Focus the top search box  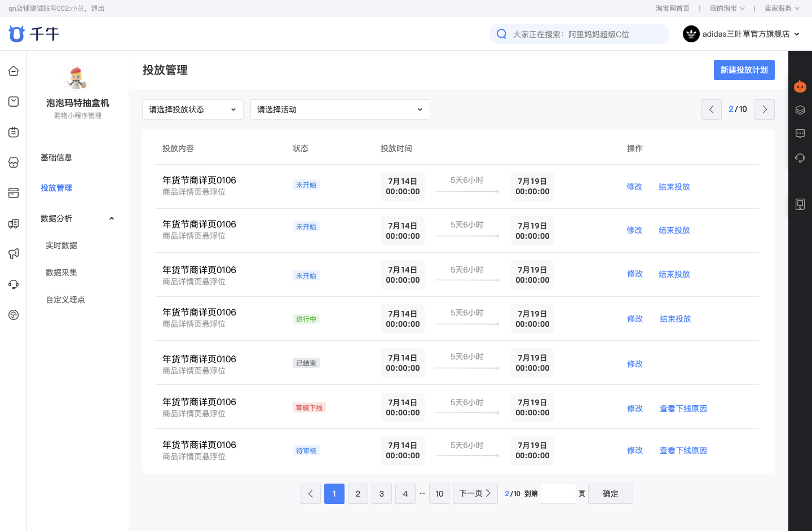(x=579, y=34)
